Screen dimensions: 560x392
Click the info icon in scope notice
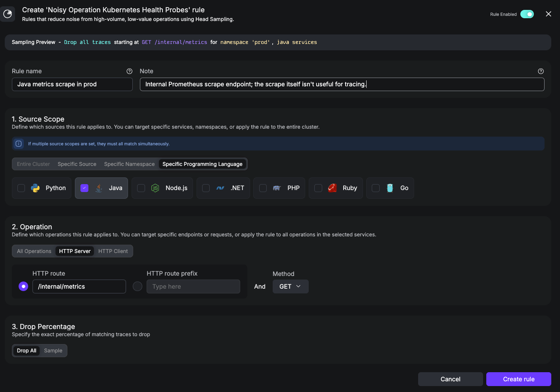click(x=19, y=144)
